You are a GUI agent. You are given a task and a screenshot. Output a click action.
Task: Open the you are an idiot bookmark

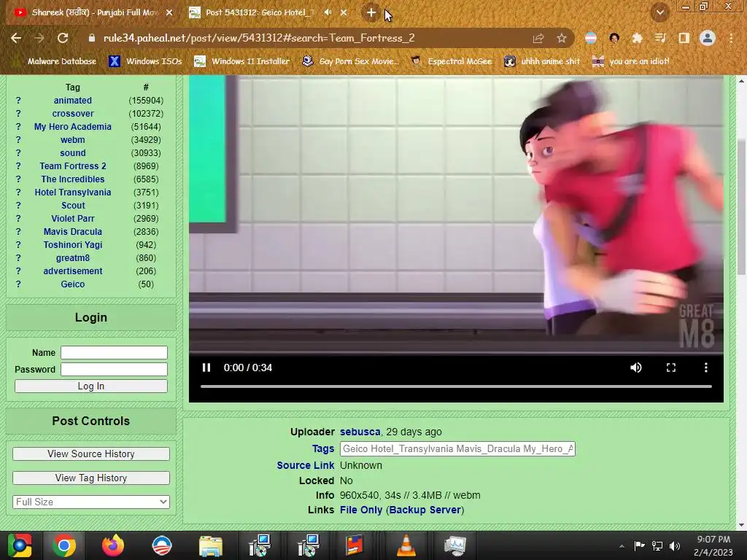coord(630,61)
